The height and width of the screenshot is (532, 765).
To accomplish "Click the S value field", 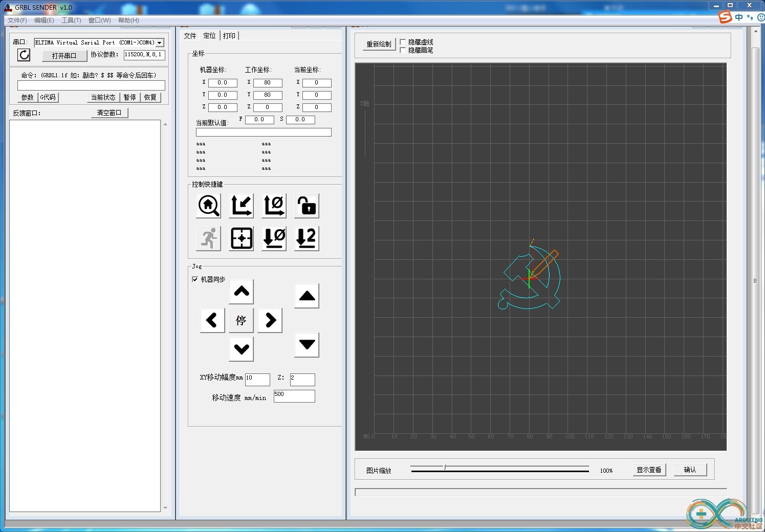I will coord(300,120).
